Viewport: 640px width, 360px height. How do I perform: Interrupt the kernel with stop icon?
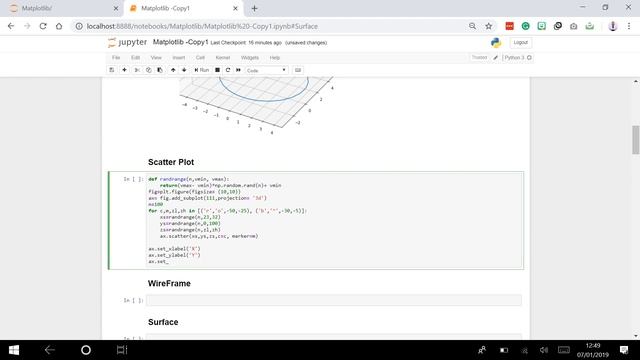click(x=218, y=70)
